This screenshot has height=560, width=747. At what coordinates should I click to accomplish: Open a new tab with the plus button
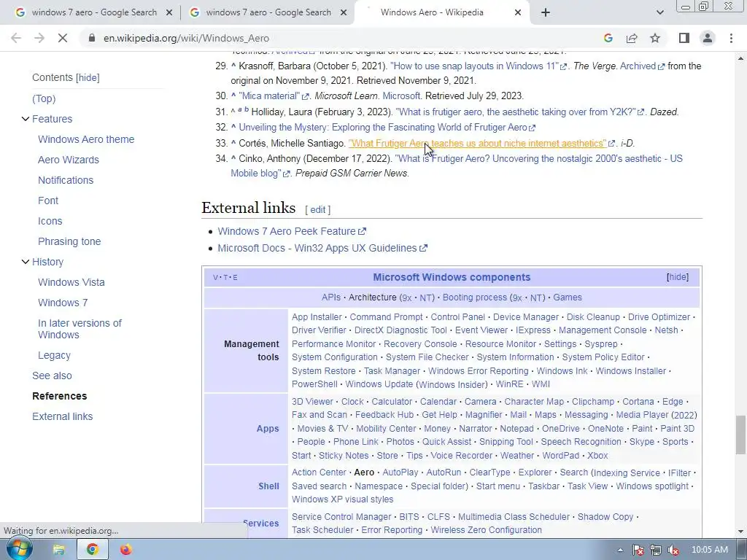pyautogui.click(x=546, y=13)
